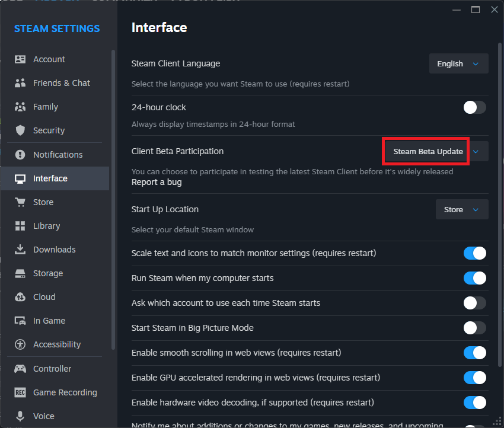Click the Security shield icon
The height and width of the screenshot is (428, 504).
[x=20, y=130]
